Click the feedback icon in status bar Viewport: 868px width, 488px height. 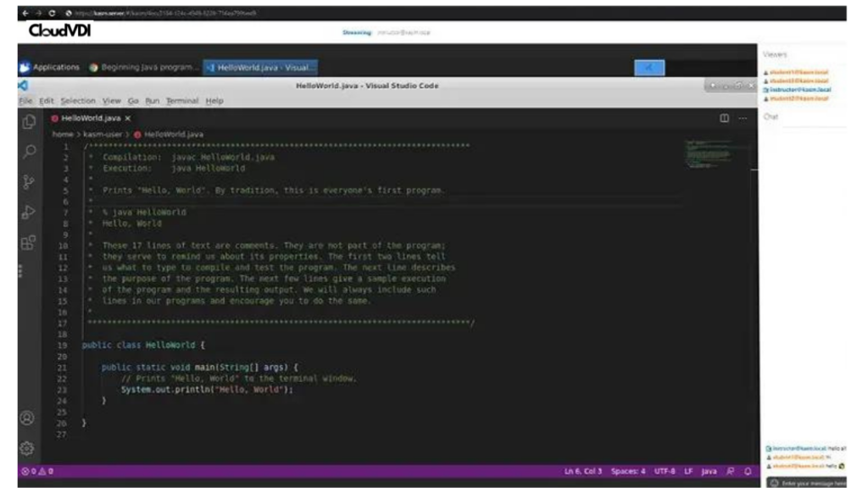tap(731, 471)
